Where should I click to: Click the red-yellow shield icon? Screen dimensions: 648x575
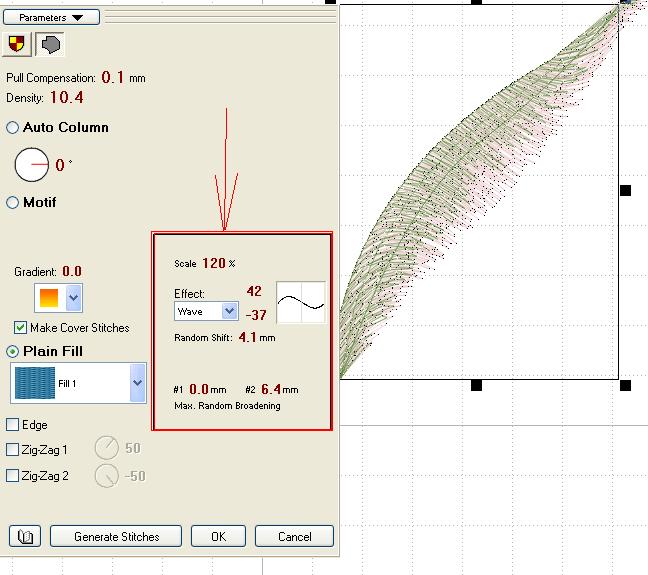(x=17, y=43)
